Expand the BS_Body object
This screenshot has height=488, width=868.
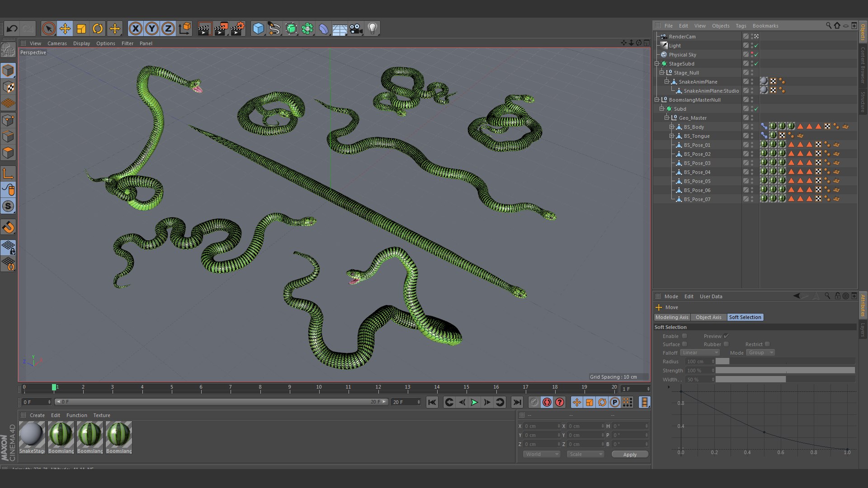click(672, 127)
